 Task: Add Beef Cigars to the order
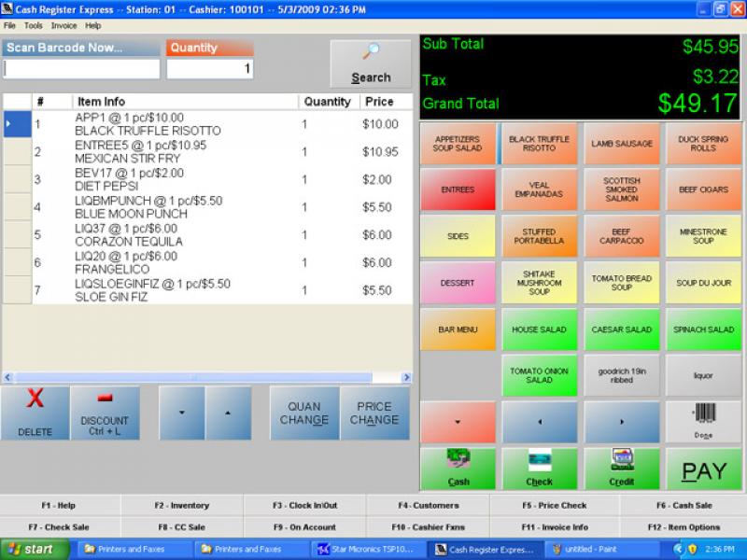coord(703,189)
